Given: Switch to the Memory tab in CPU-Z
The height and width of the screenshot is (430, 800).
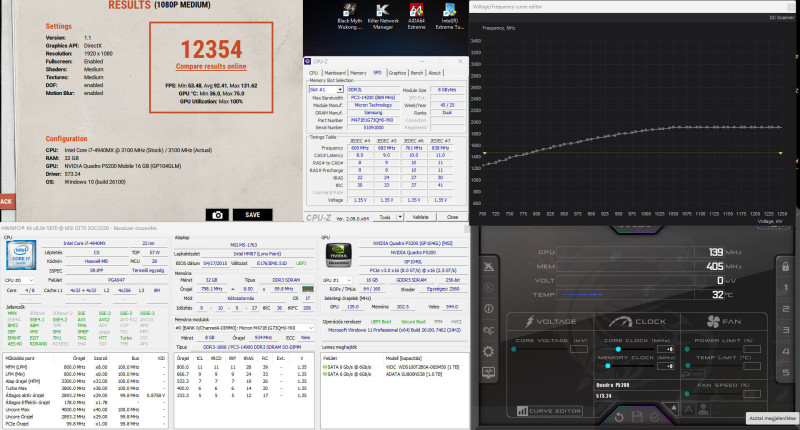Looking at the screenshot, I should pos(358,73).
